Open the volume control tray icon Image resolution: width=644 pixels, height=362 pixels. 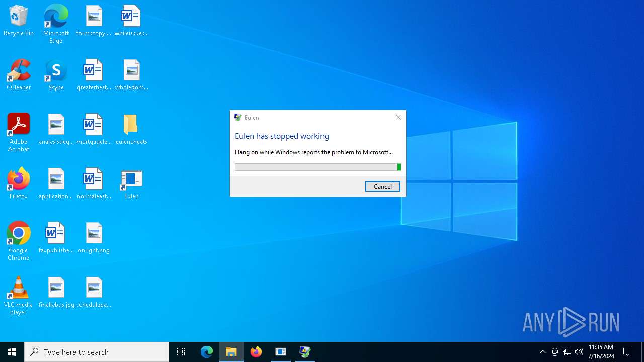(579, 352)
